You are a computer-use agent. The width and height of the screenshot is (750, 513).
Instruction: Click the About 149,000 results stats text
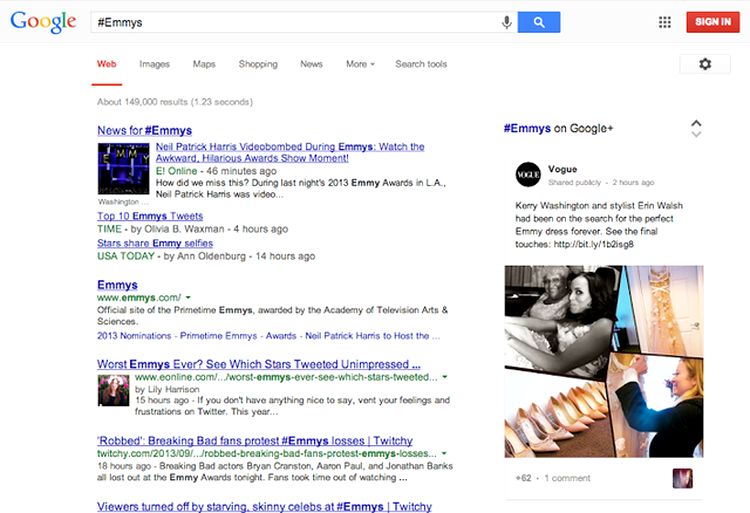[175, 102]
